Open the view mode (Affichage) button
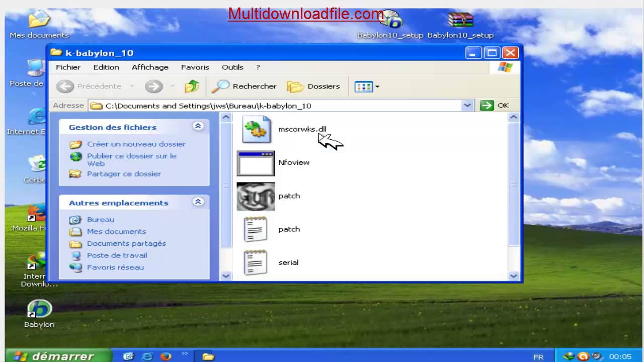Image resolution: width=644 pixels, height=362 pixels. tap(363, 86)
